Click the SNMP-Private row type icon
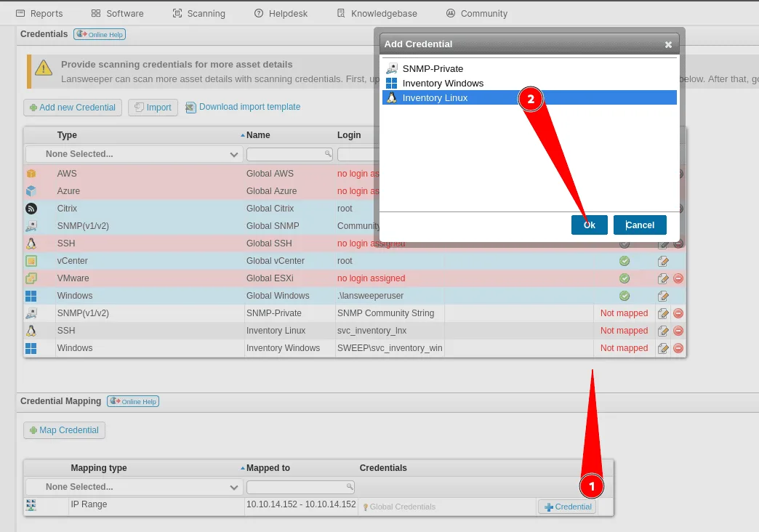The width and height of the screenshot is (759, 532). pyautogui.click(x=31, y=313)
